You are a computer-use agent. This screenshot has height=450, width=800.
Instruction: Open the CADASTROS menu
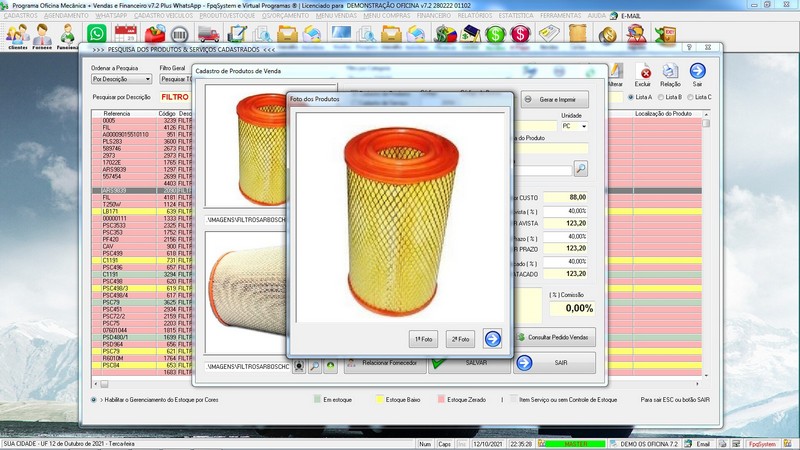(x=20, y=16)
